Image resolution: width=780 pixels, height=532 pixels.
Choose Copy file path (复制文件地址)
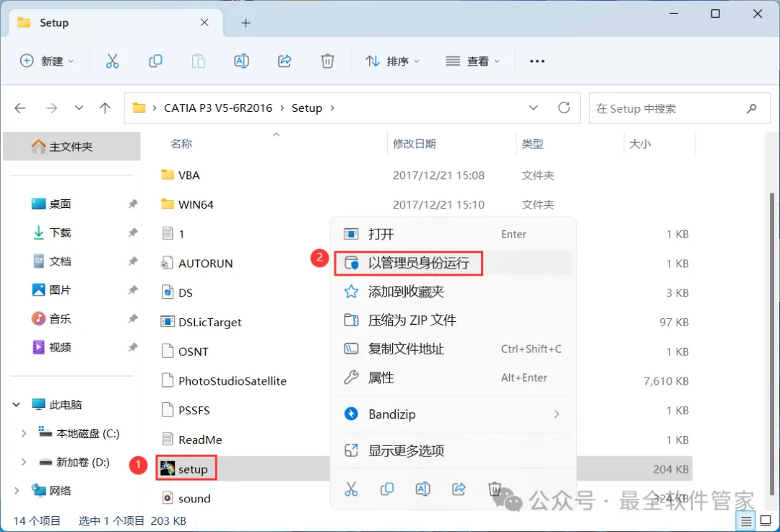(453, 349)
